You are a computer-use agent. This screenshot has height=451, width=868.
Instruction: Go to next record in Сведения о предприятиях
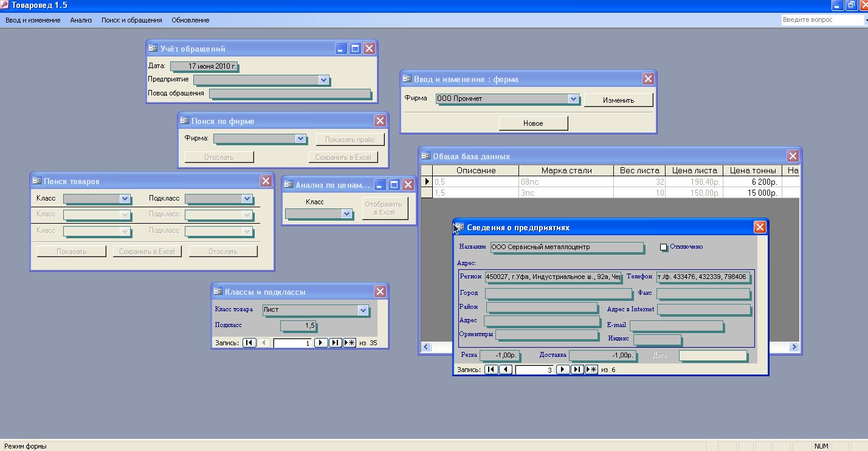coord(563,370)
